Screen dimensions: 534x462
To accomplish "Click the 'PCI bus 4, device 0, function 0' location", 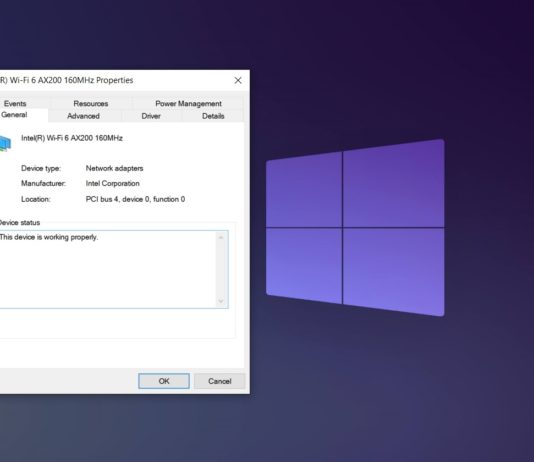I will (136, 199).
